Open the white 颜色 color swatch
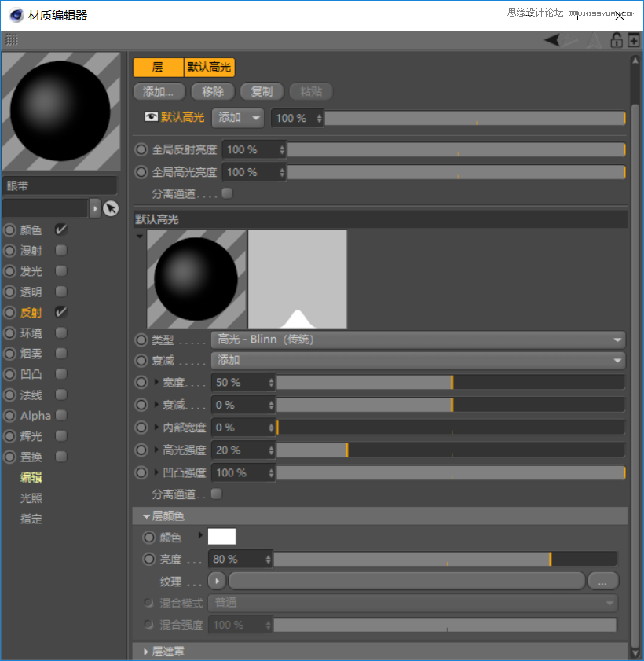This screenshot has width=644, height=661. [x=221, y=536]
